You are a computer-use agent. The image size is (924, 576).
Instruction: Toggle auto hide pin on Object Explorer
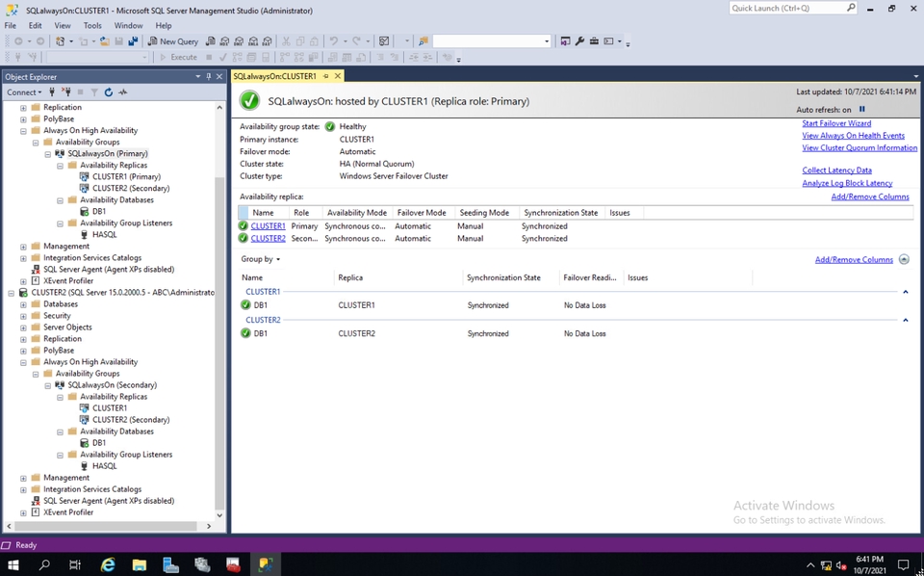tap(209, 76)
